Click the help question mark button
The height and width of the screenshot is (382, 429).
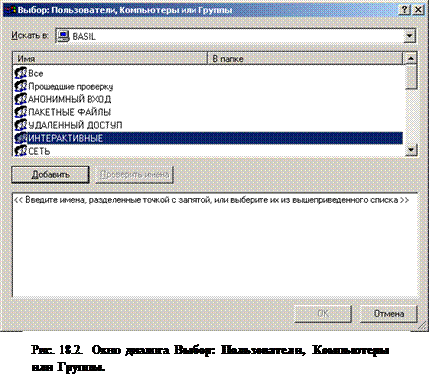pyautogui.click(x=405, y=10)
